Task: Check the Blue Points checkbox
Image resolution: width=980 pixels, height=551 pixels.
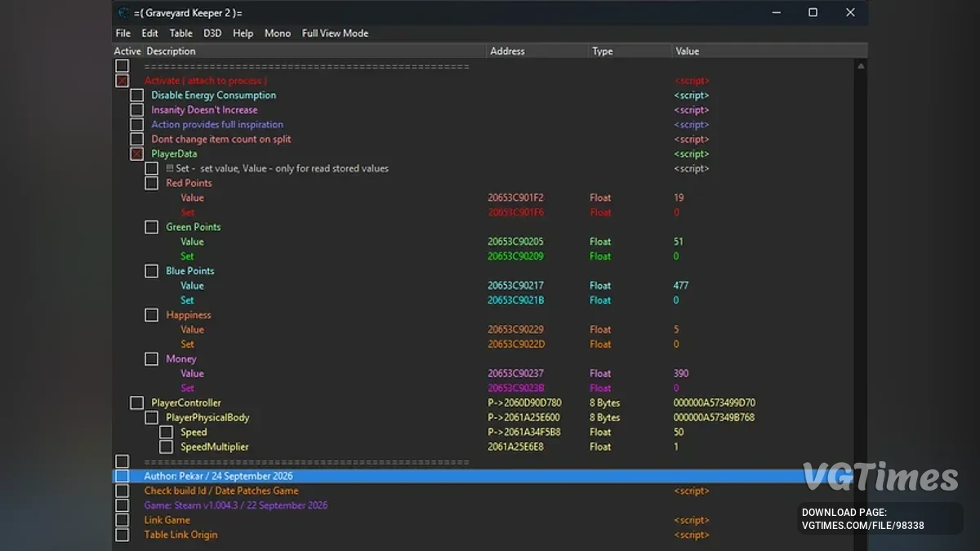Action: pos(151,271)
